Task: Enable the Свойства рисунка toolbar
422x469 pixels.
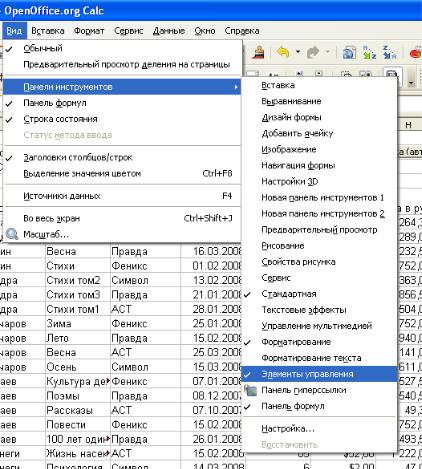Action: [319, 262]
